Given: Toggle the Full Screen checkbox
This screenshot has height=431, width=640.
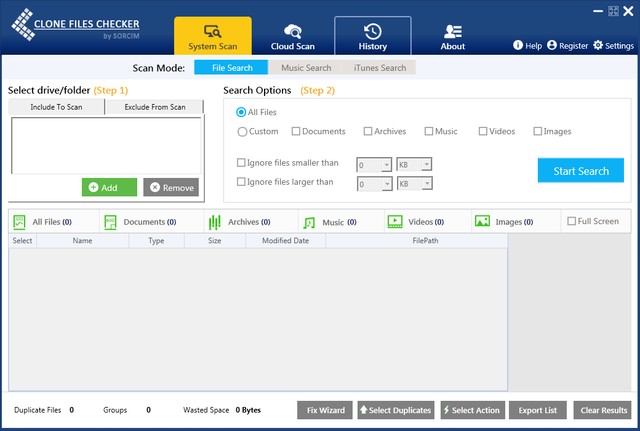Looking at the screenshot, I should tap(571, 221).
